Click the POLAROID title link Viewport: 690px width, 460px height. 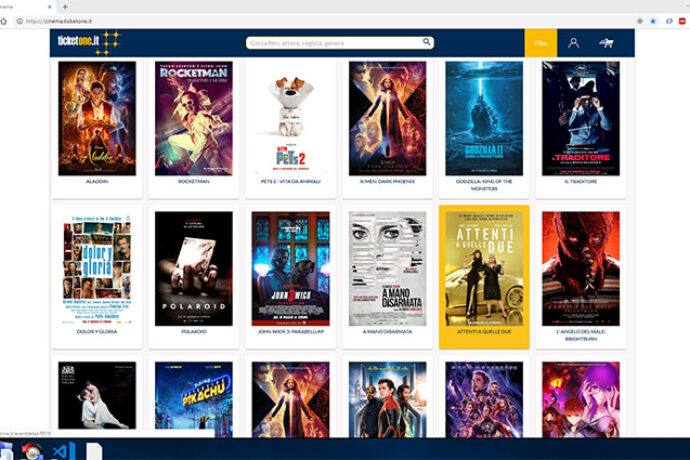click(194, 332)
